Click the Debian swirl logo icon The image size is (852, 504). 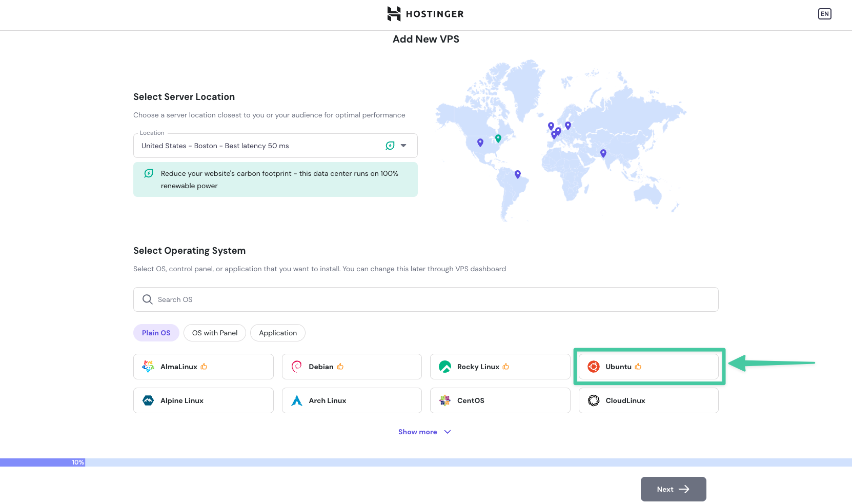click(x=296, y=367)
